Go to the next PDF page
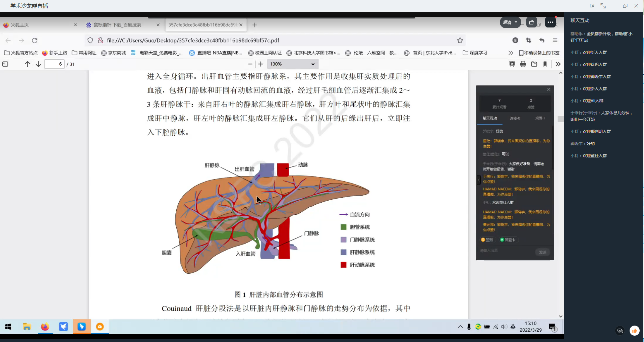644x342 pixels. (x=39, y=64)
